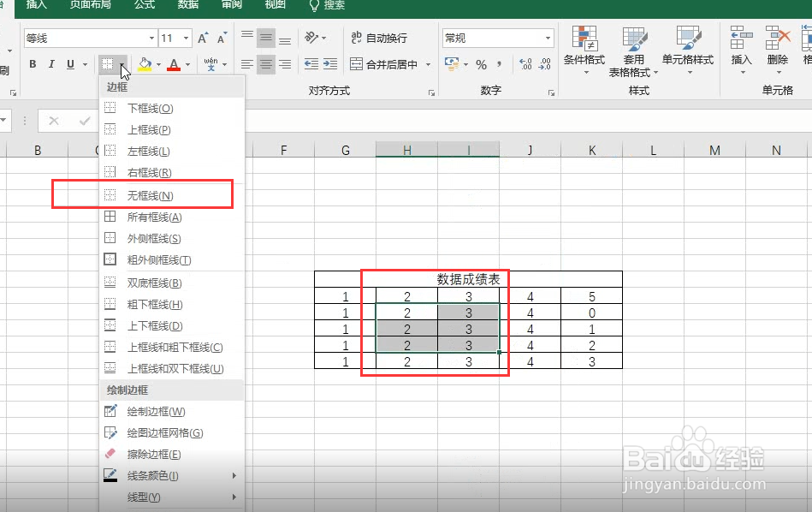Apply percent style
The width and height of the screenshot is (812, 512).
click(x=481, y=65)
